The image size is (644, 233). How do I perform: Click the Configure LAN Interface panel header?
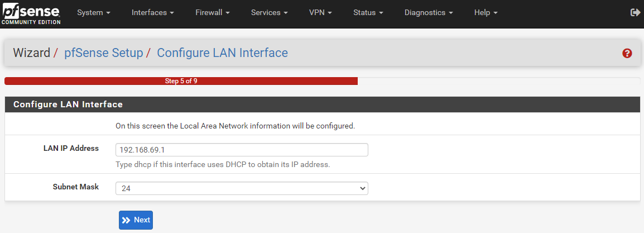323,104
